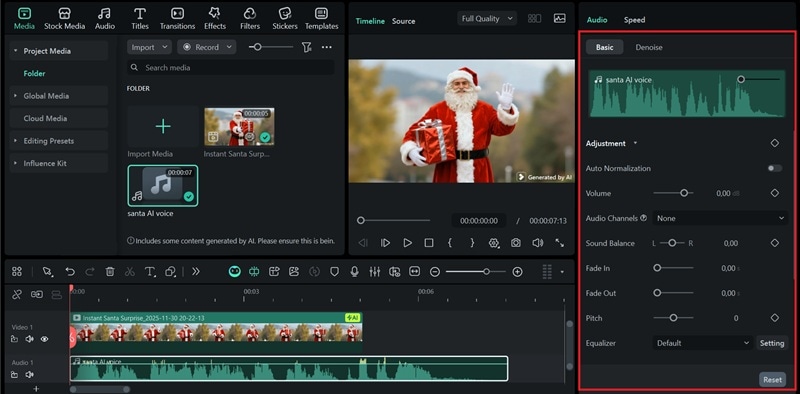The width and height of the screenshot is (800, 394).
Task: Open video scope icon beside Full Quality
Action: [x=560, y=18]
